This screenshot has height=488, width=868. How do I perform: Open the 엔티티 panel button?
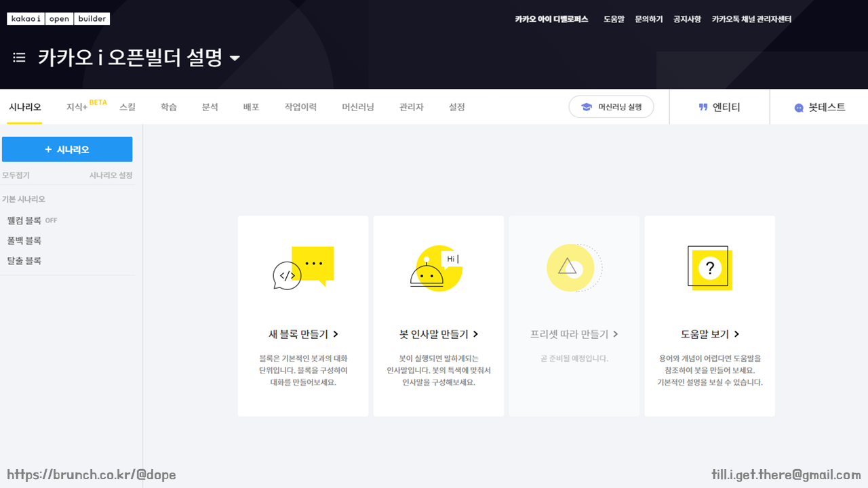click(x=719, y=107)
